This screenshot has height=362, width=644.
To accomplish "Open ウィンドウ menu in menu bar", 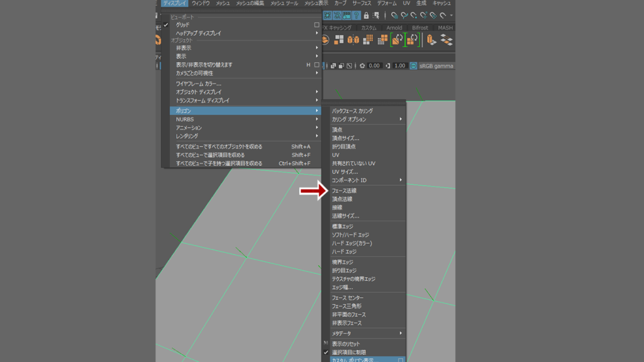I will (x=201, y=3).
